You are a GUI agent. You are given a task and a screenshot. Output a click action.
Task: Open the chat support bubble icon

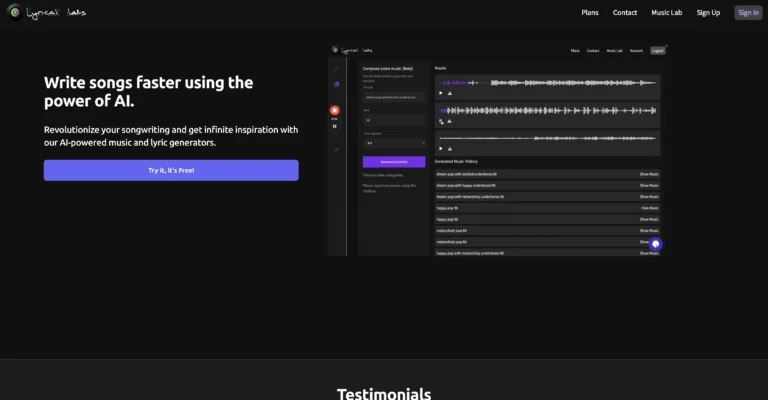(x=655, y=244)
